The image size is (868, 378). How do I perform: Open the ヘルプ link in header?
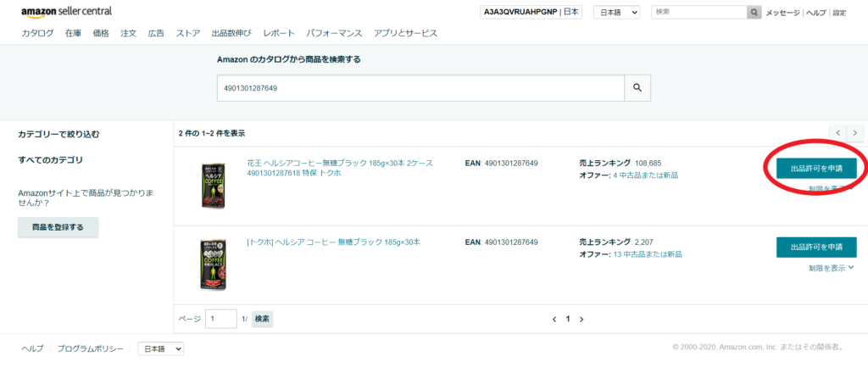816,13
